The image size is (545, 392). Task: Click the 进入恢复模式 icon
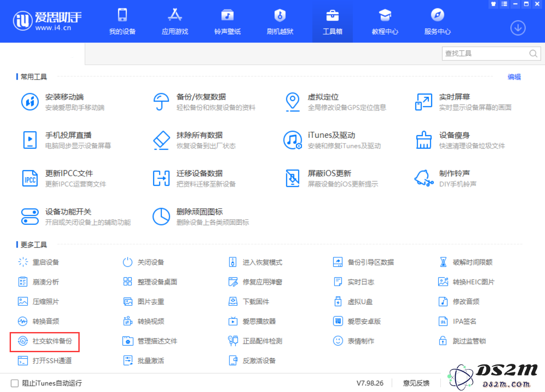233,262
